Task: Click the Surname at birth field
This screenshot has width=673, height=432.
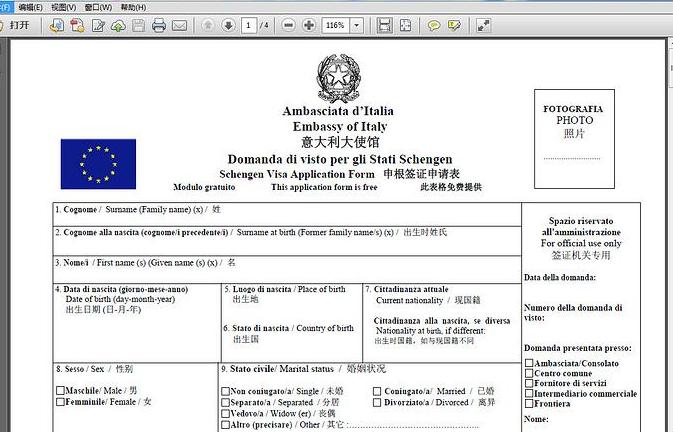Action: coord(287,241)
